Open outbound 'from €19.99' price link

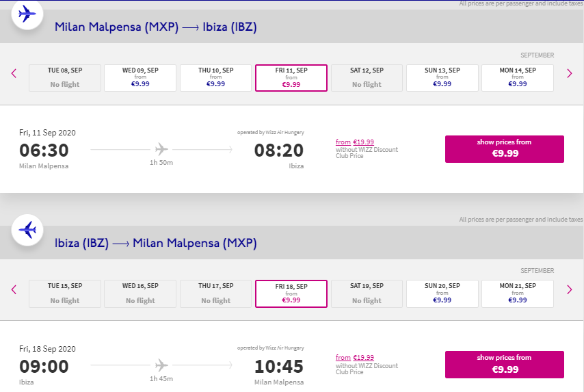click(x=355, y=142)
